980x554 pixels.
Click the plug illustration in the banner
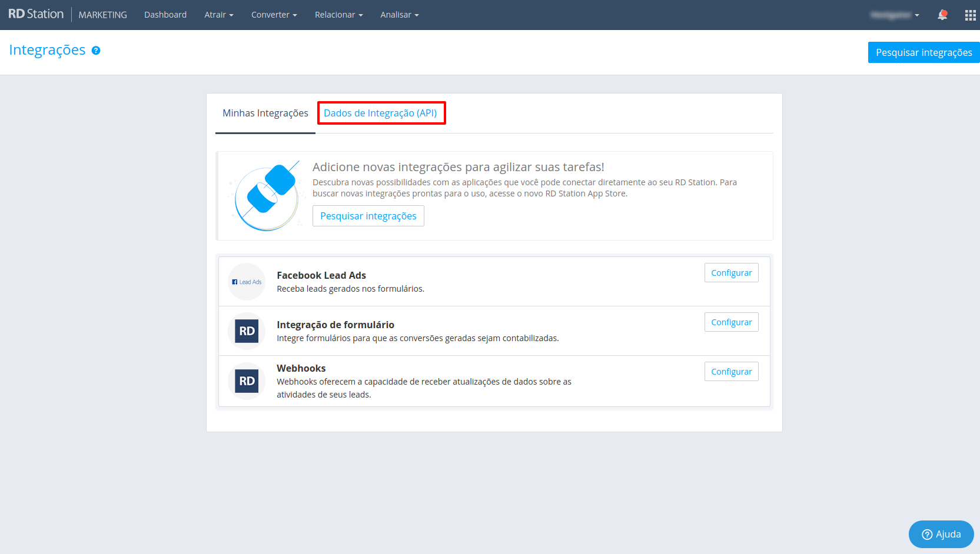click(x=268, y=196)
